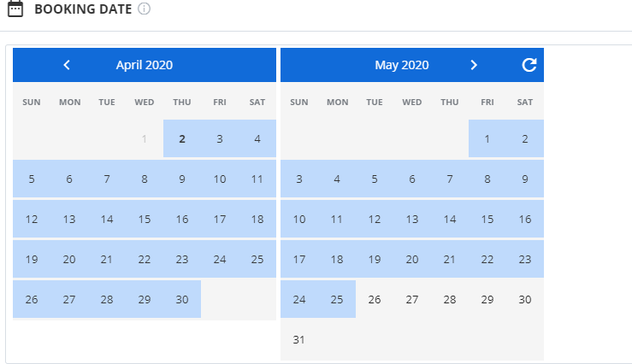Click May 28 in the calendar
Viewport: 632px width, 364px height.
click(450, 300)
